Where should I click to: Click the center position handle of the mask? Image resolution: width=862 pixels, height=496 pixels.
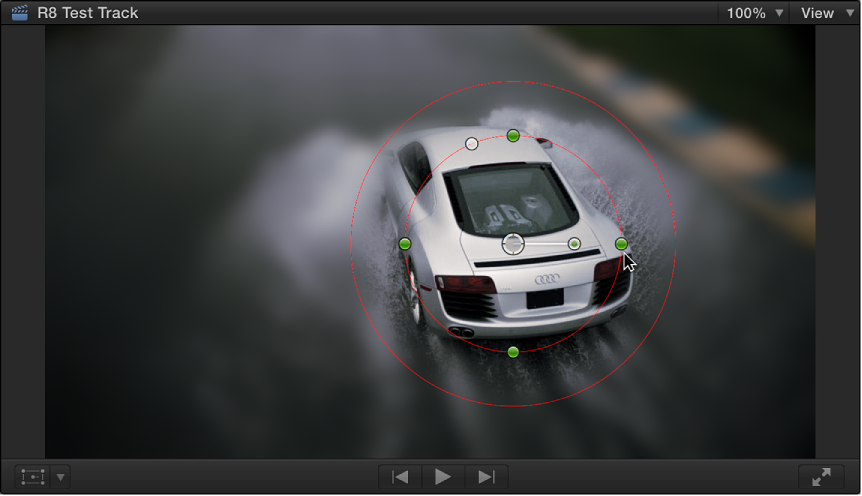click(513, 244)
